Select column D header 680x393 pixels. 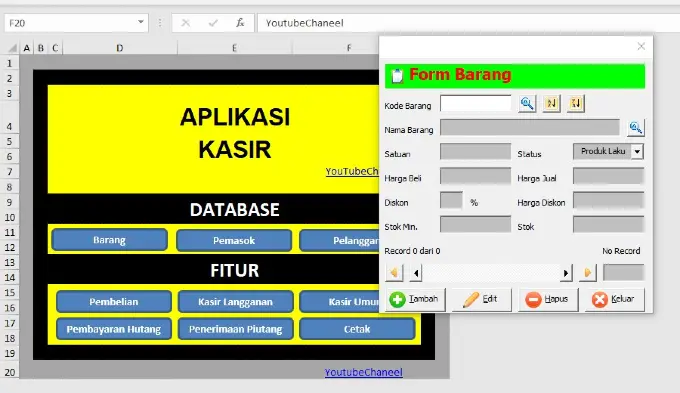tap(120, 48)
